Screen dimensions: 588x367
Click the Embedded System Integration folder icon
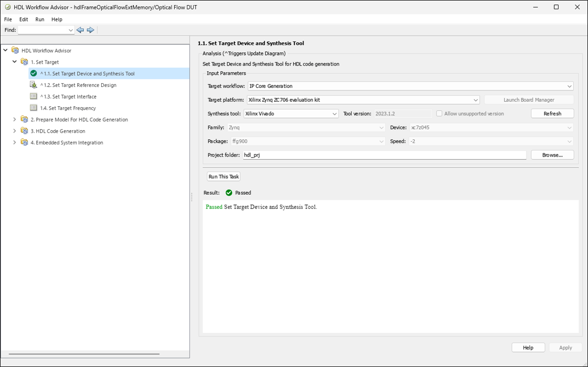(x=24, y=143)
